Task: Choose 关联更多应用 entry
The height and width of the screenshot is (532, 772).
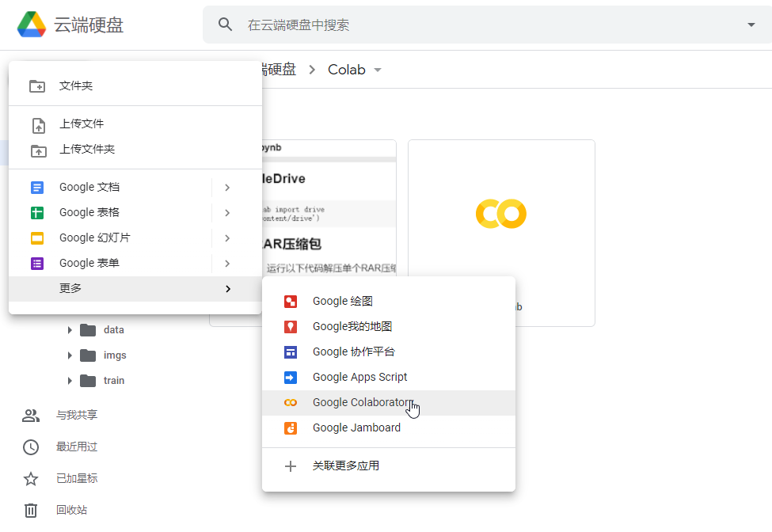Action: coord(389,466)
